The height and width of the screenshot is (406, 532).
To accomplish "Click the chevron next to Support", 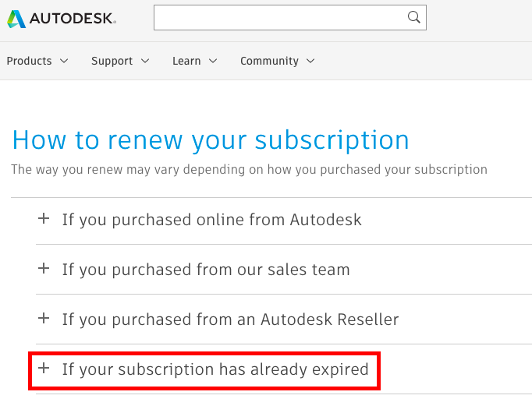I will point(145,61).
